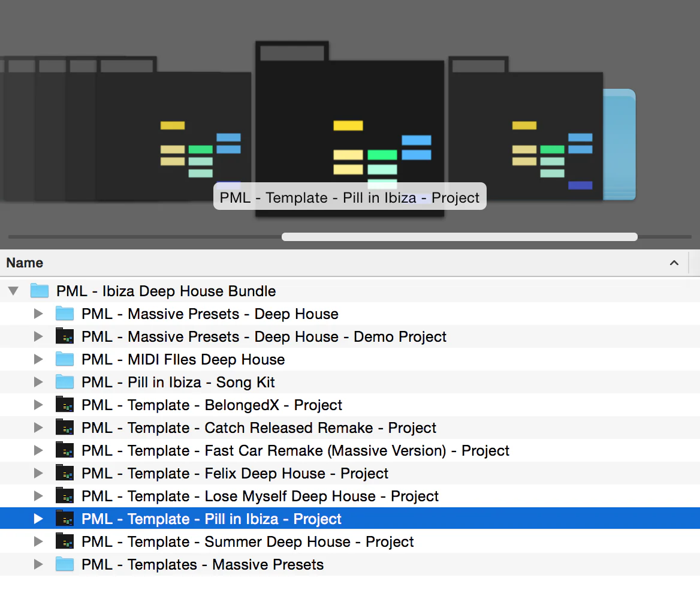Select row Template - Felix Deep House - Project
The image size is (700, 590).
(x=350, y=474)
